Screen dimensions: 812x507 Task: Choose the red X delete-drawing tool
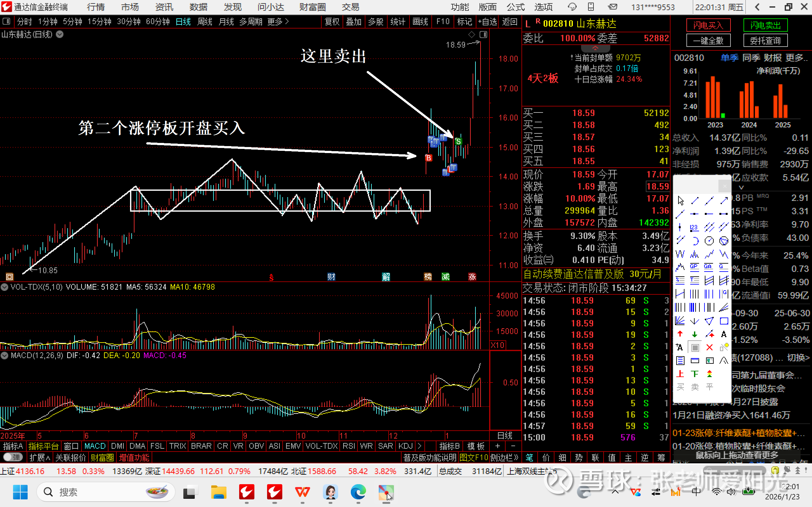click(x=709, y=347)
